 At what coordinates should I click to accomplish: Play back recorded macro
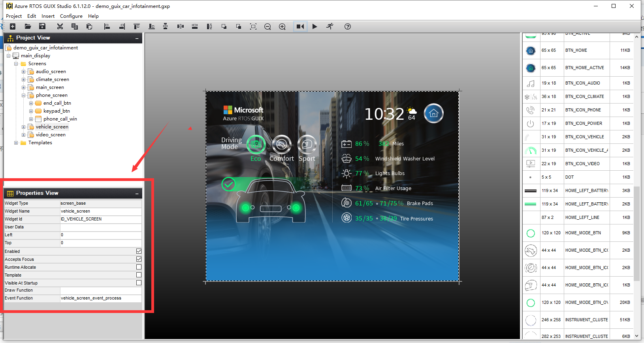(314, 26)
